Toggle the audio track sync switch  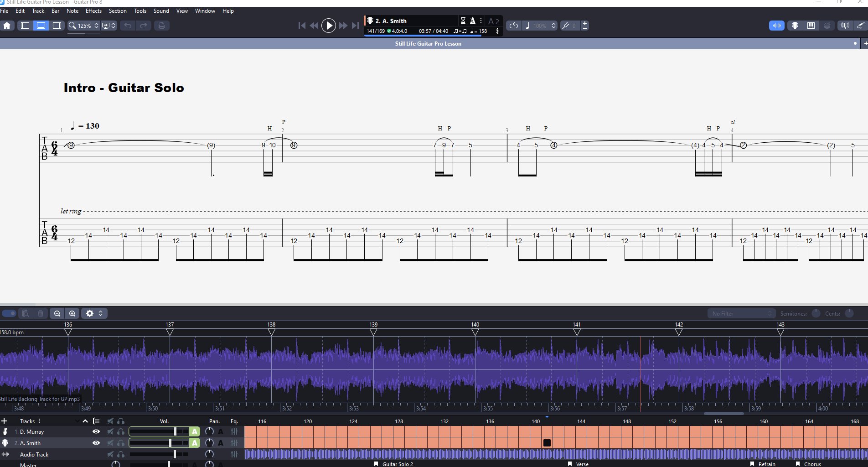[9, 313]
